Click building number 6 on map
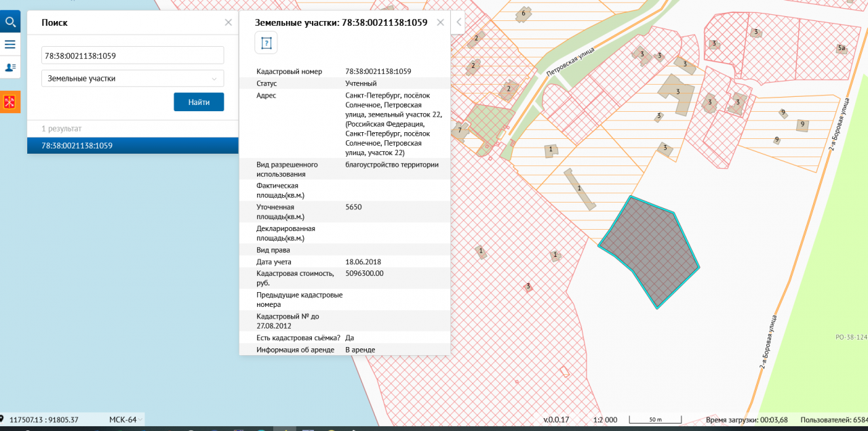 click(x=523, y=13)
